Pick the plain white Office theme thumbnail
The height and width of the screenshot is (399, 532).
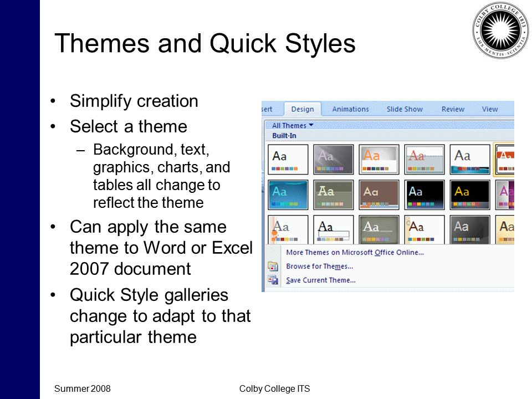[288, 160]
